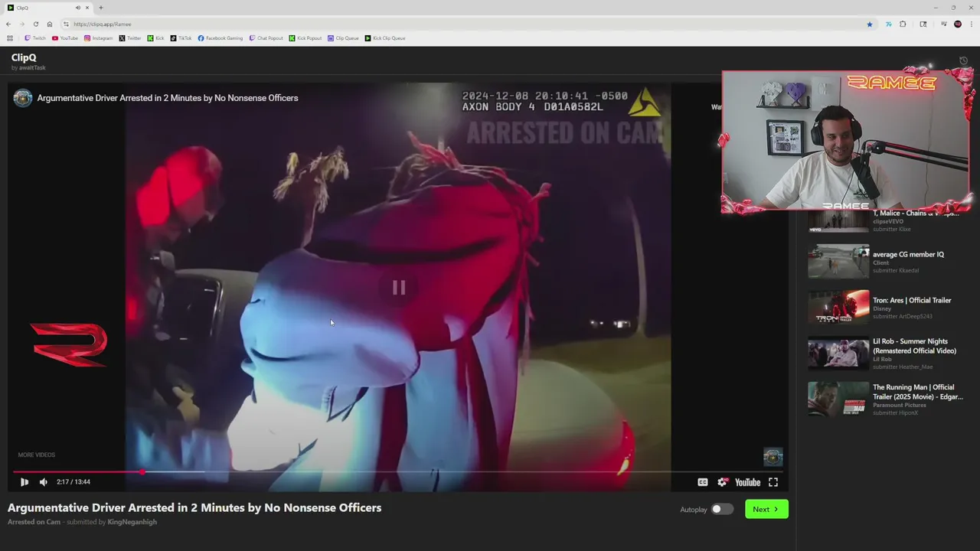Click the browser forward arrow
Screen dimensions: 980x551
[x=21, y=24]
